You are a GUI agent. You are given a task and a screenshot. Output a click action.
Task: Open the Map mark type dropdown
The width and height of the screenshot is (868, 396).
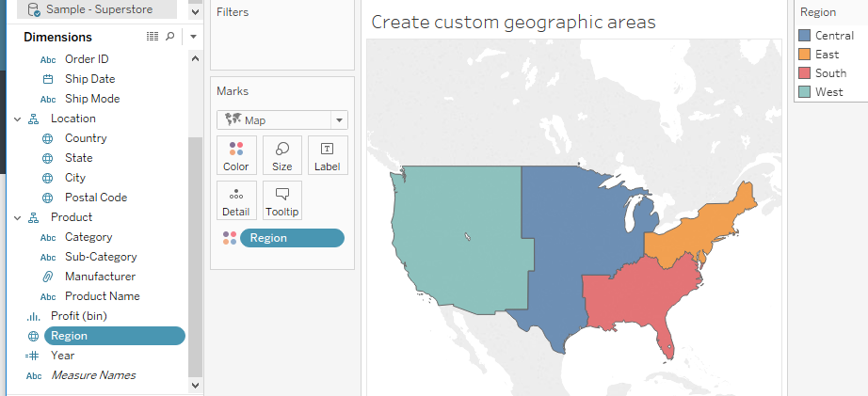coord(340,120)
